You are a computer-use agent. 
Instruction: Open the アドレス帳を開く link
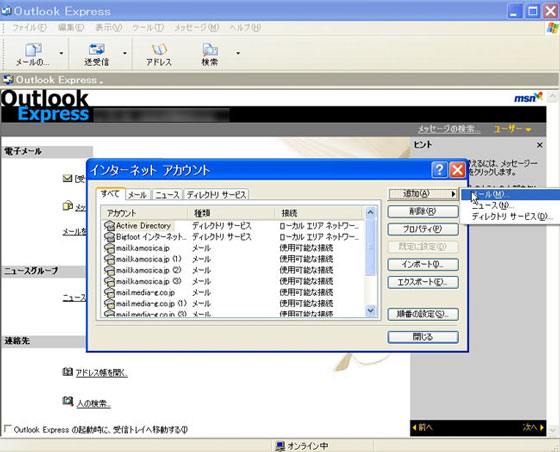pos(102,373)
